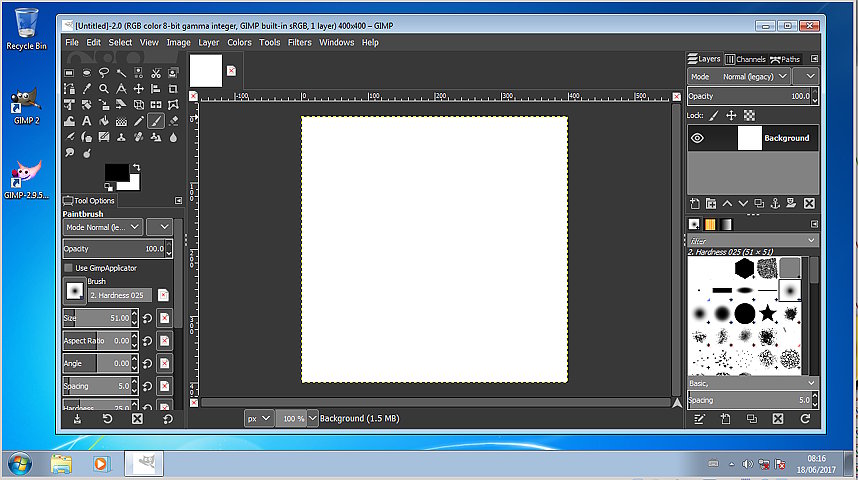This screenshot has height=480, width=858.
Task: Select the Flip tool
Action: (156, 105)
